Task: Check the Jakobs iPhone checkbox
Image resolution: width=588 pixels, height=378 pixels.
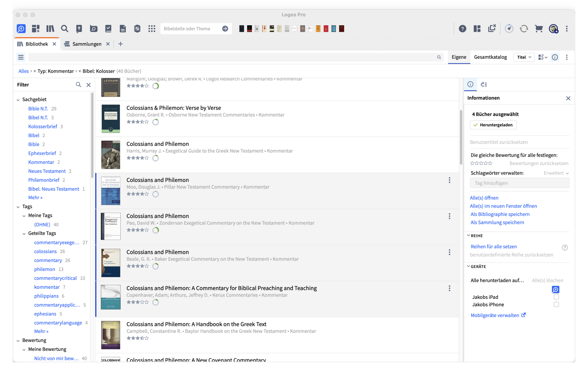Action: (x=556, y=304)
